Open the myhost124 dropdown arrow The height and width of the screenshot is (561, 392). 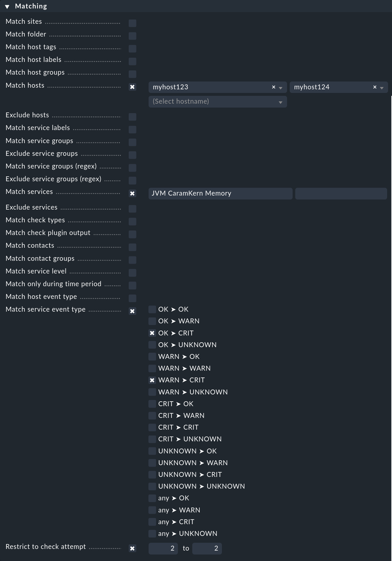[x=382, y=88]
